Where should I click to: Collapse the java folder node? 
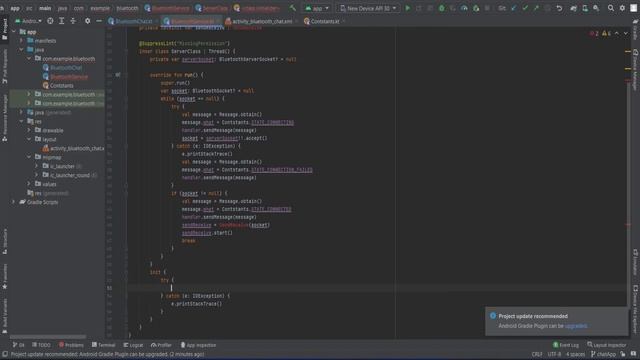coord(22,50)
